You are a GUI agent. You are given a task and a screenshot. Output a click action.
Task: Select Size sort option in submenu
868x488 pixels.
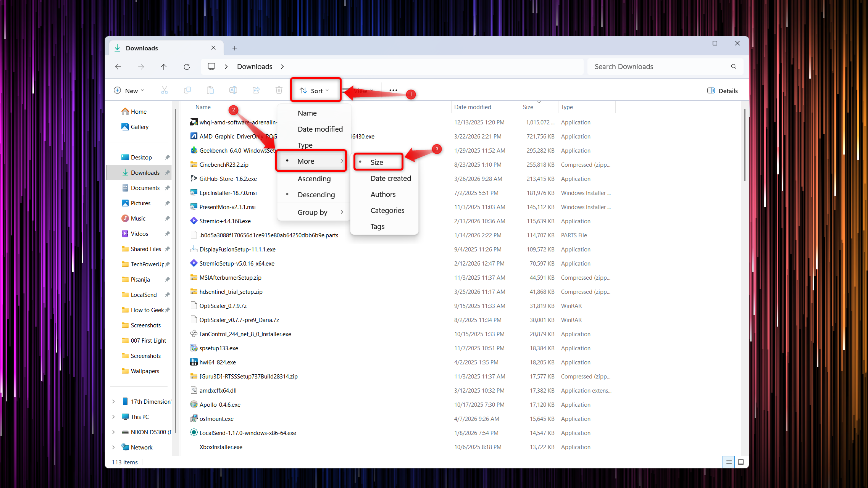click(x=378, y=162)
